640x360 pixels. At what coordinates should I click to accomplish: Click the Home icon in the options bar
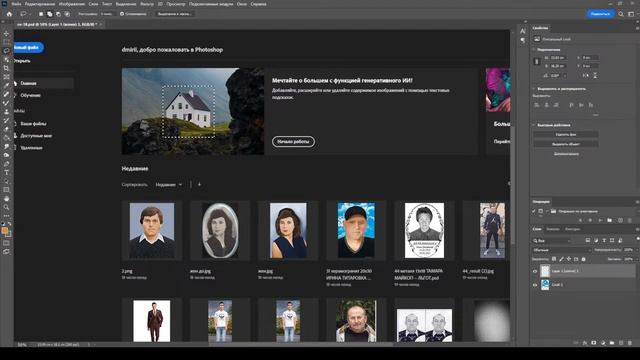(9, 14)
